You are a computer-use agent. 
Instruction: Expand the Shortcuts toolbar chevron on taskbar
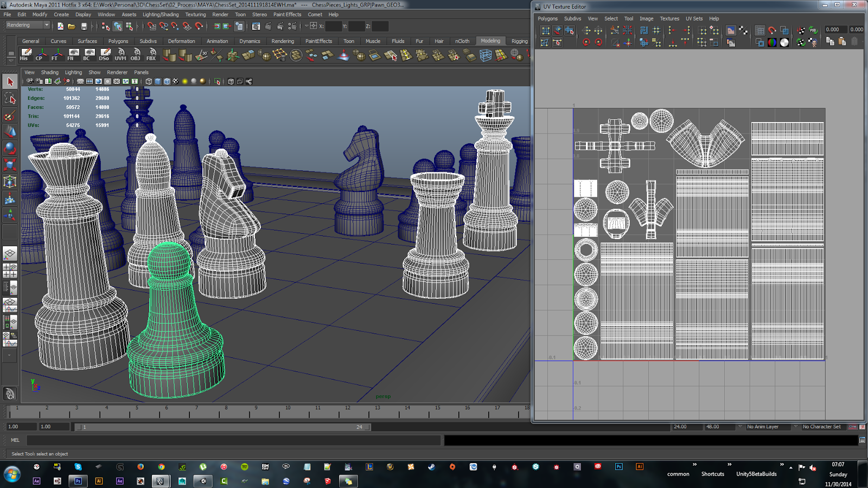point(729,465)
